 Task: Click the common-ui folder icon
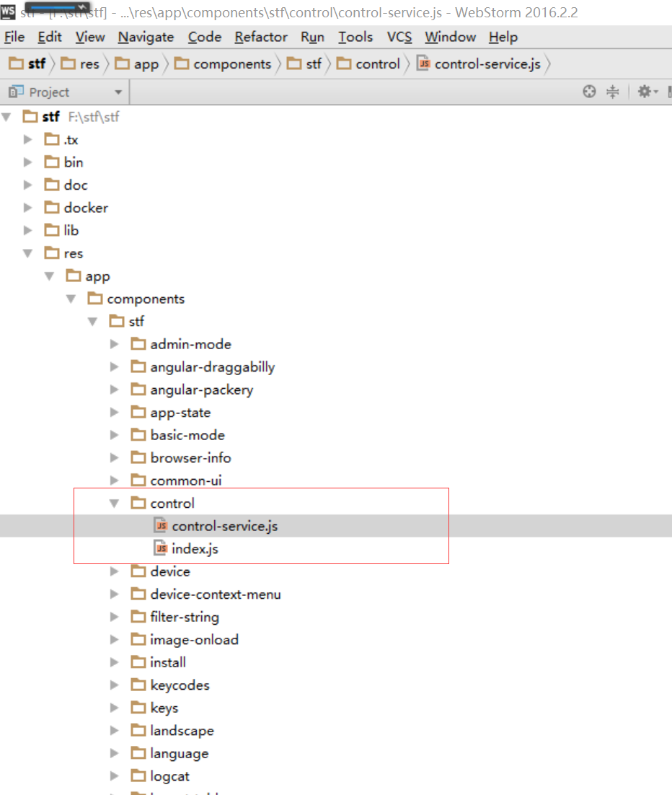pyautogui.click(x=138, y=480)
